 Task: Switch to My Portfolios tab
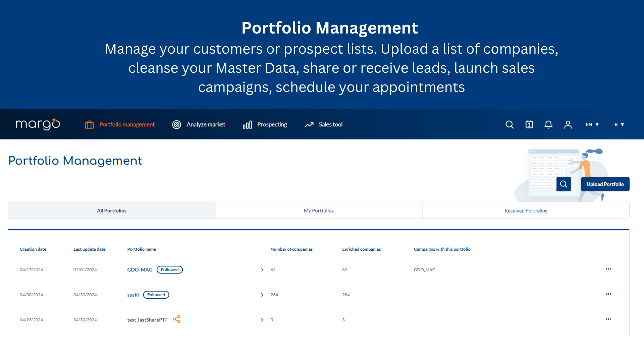tap(318, 210)
